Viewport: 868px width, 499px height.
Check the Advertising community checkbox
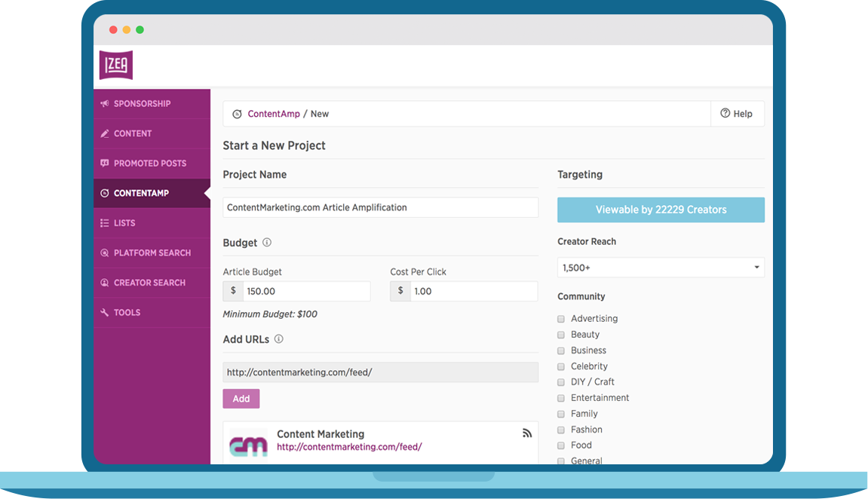[x=561, y=319]
